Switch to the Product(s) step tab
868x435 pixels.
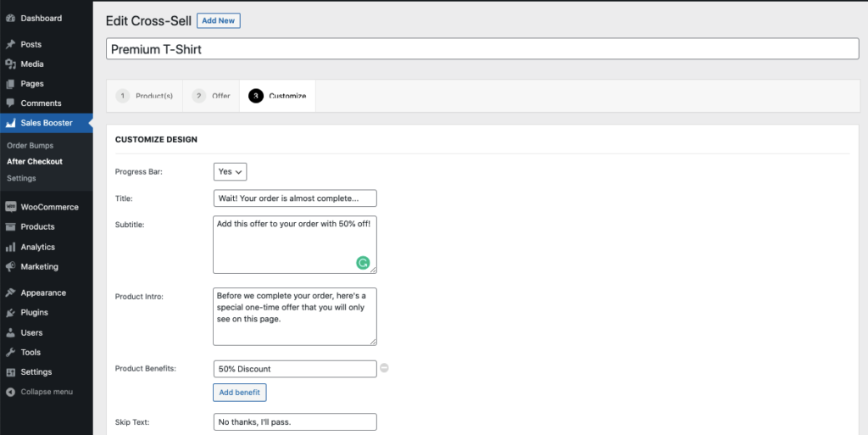(x=144, y=96)
